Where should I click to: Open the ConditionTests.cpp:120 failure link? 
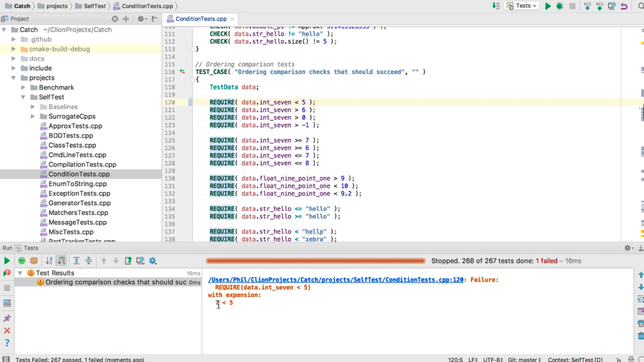pyautogui.click(x=335, y=280)
